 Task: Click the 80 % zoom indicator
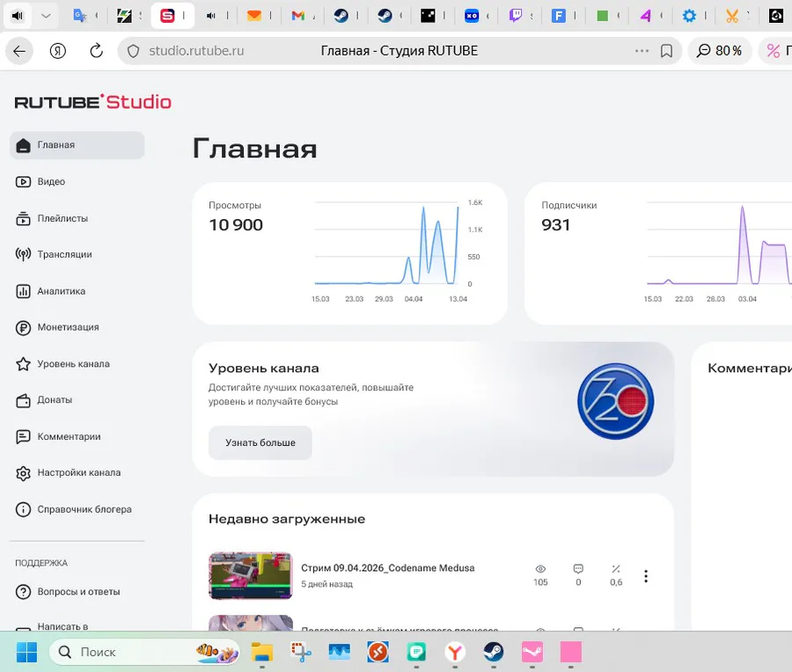(x=719, y=51)
